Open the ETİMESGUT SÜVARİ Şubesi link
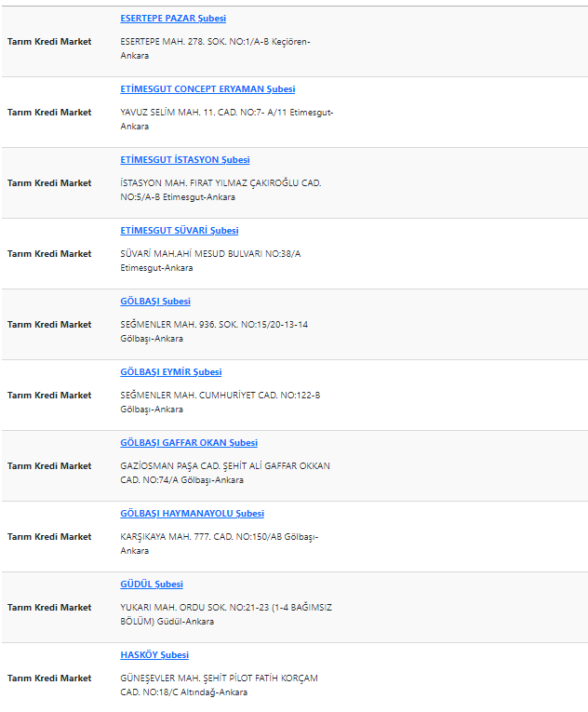The height and width of the screenshot is (712, 588). coord(180,231)
